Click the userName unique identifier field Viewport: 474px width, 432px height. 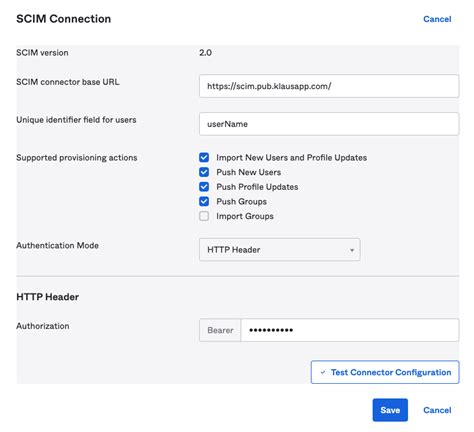point(329,124)
